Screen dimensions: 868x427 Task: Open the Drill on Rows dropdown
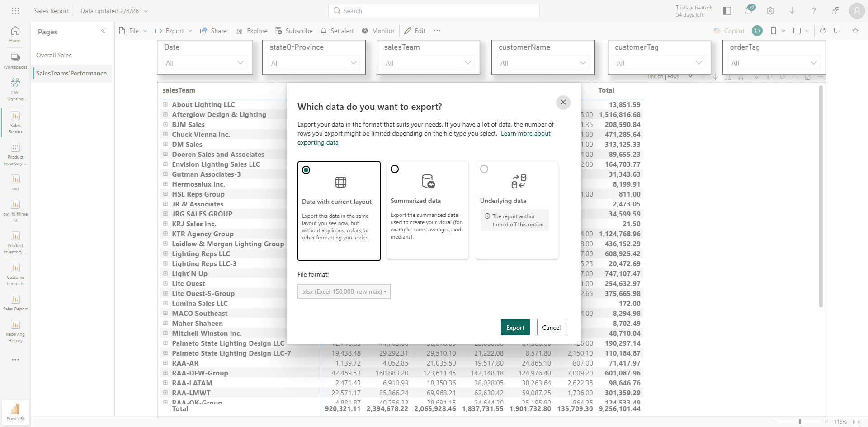tap(679, 77)
